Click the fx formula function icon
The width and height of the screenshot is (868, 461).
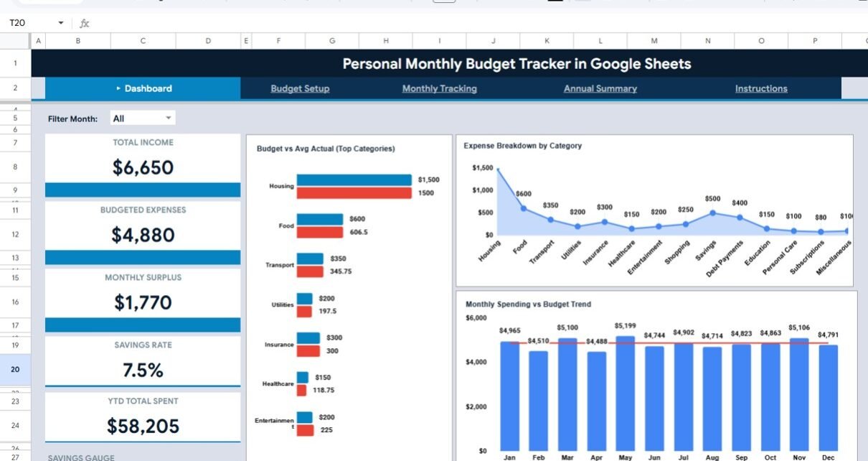84,23
